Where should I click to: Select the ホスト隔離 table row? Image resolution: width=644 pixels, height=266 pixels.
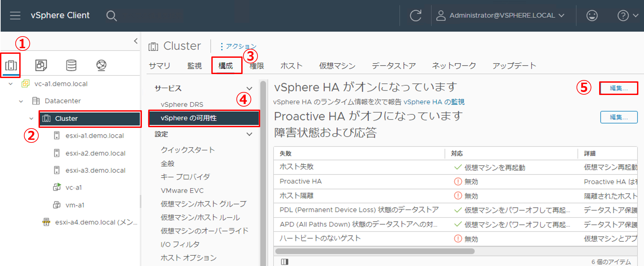pyautogui.click(x=455, y=196)
